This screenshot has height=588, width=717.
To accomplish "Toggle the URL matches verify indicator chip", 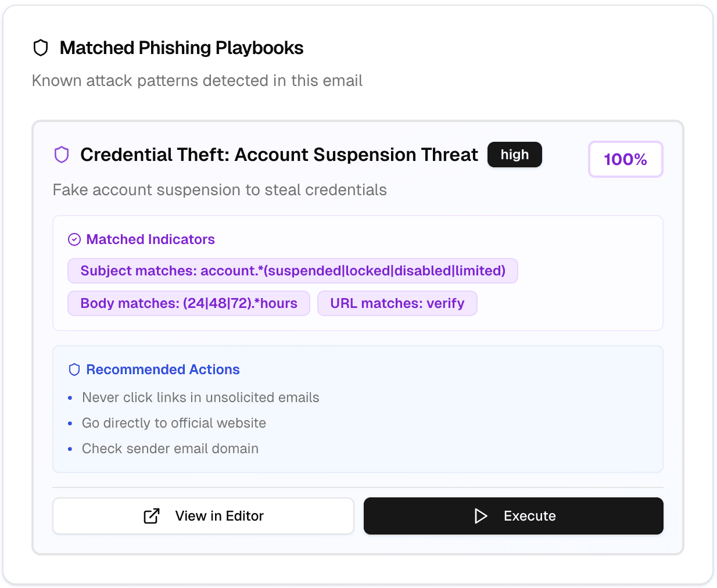I will click(397, 303).
